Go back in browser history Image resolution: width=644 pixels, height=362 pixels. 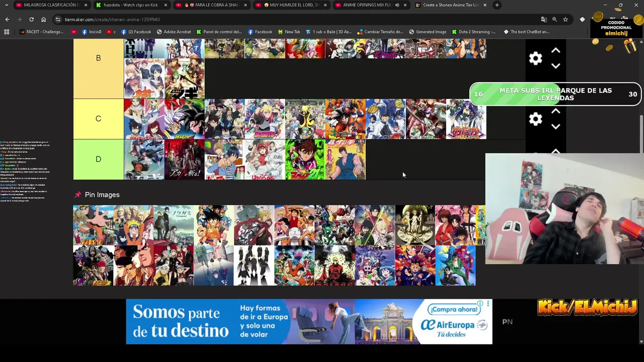click(7, 19)
